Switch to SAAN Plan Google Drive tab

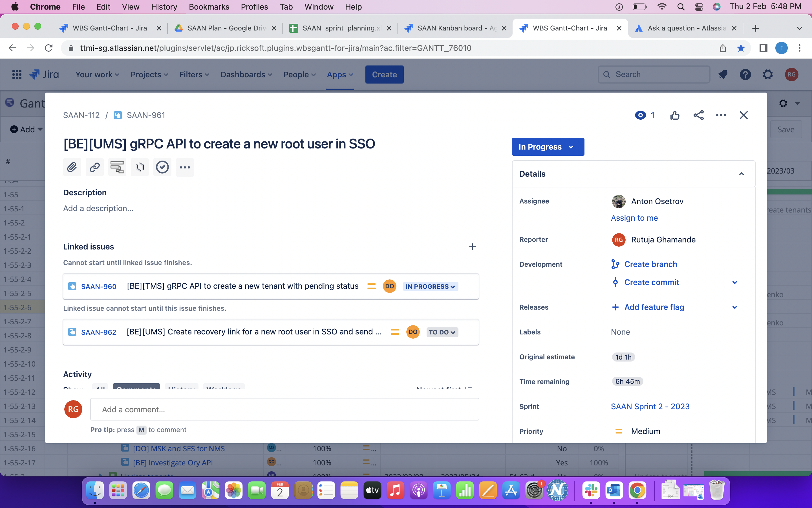[226, 28]
